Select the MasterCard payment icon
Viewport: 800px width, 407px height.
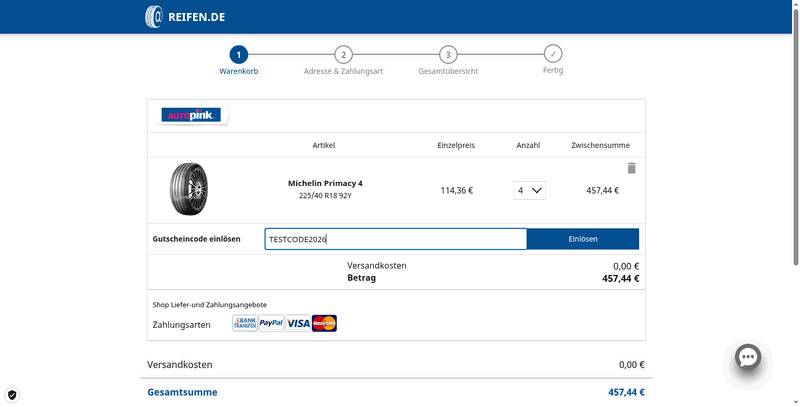(x=324, y=323)
